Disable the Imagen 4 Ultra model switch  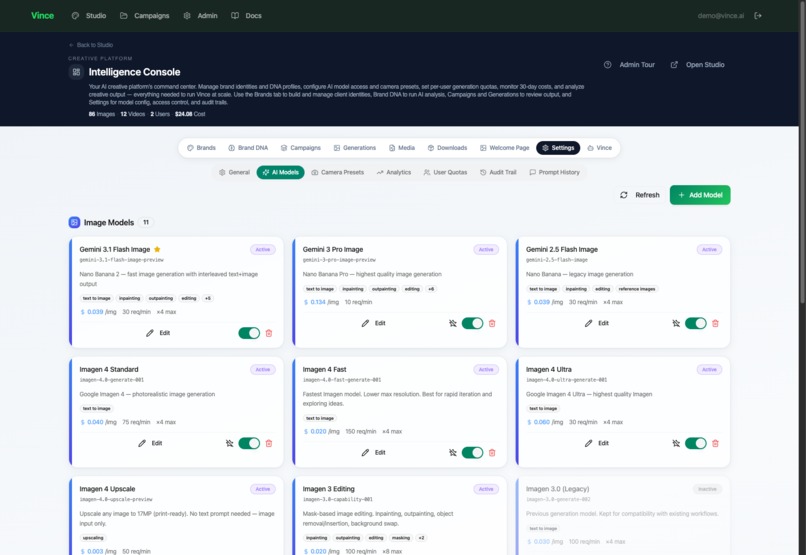click(x=695, y=443)
